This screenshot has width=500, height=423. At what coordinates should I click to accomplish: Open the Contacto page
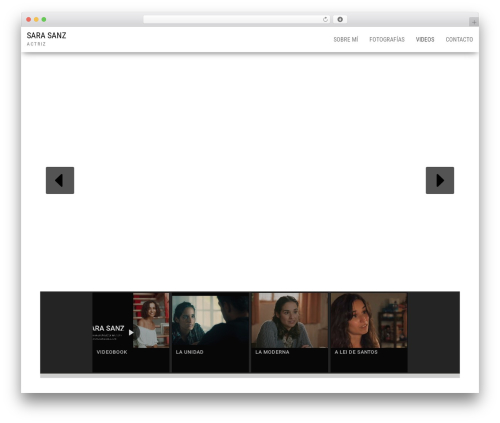[459, 39]
